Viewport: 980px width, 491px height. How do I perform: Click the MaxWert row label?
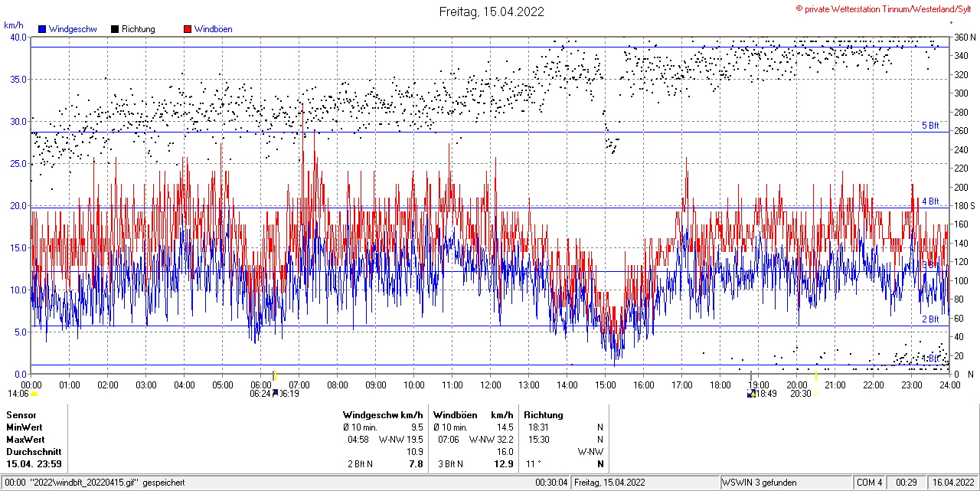click(x=26, y=439)
